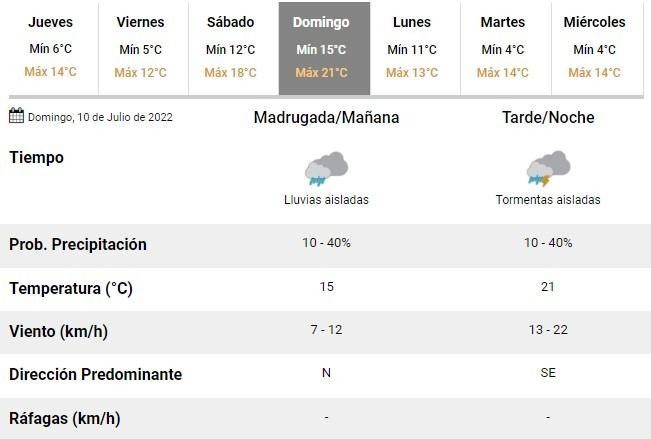Click the isolated rain weather icon
This screenshot has width=651, height=439.
click(x=326, y=168)
